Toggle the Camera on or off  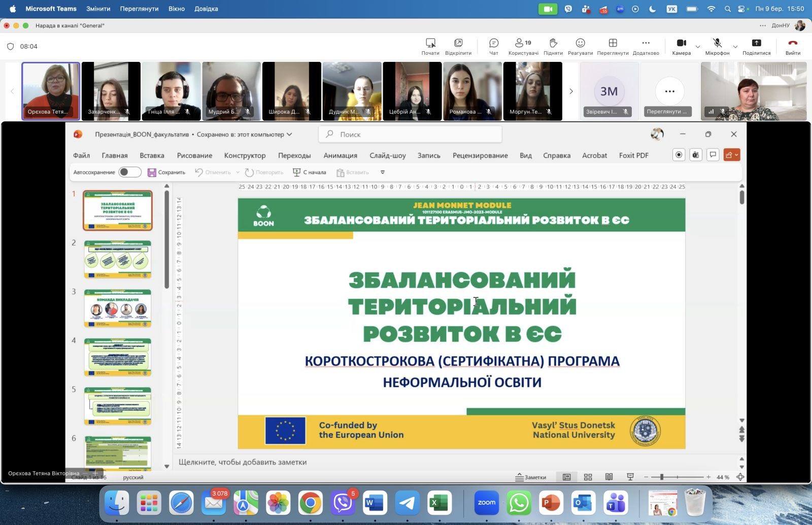point(681,44)
